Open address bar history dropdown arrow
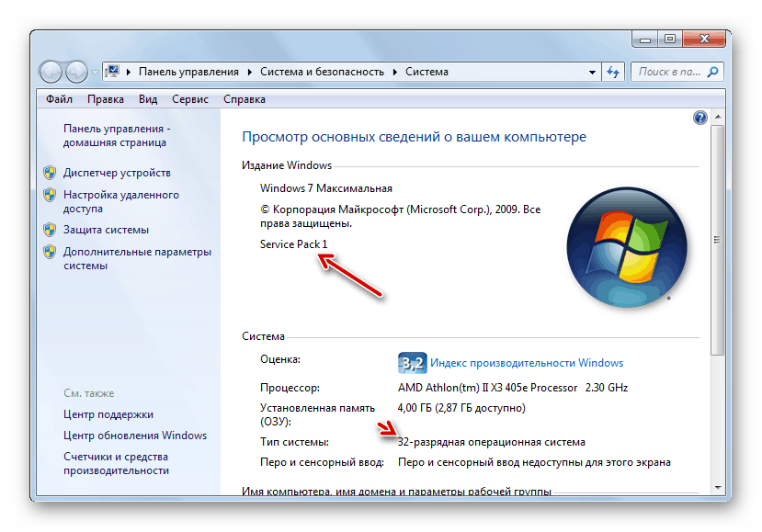Viewport: 762px width, 532px height. click(592, 73)
